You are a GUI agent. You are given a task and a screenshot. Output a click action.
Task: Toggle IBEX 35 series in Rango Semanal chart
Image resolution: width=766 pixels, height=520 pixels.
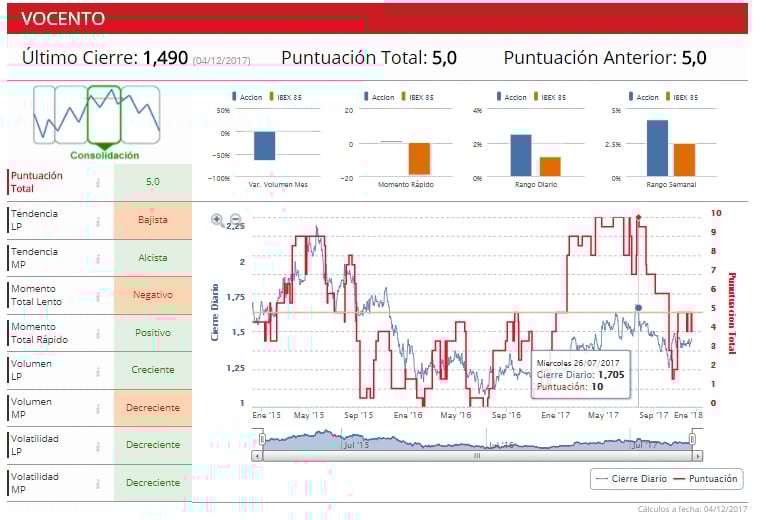[x=682, y=97]
